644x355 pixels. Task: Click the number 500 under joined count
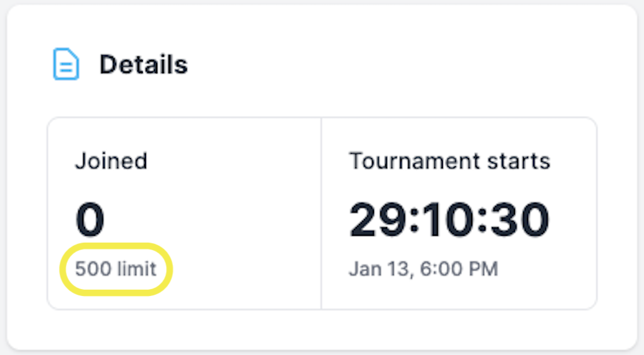point(93,269)
